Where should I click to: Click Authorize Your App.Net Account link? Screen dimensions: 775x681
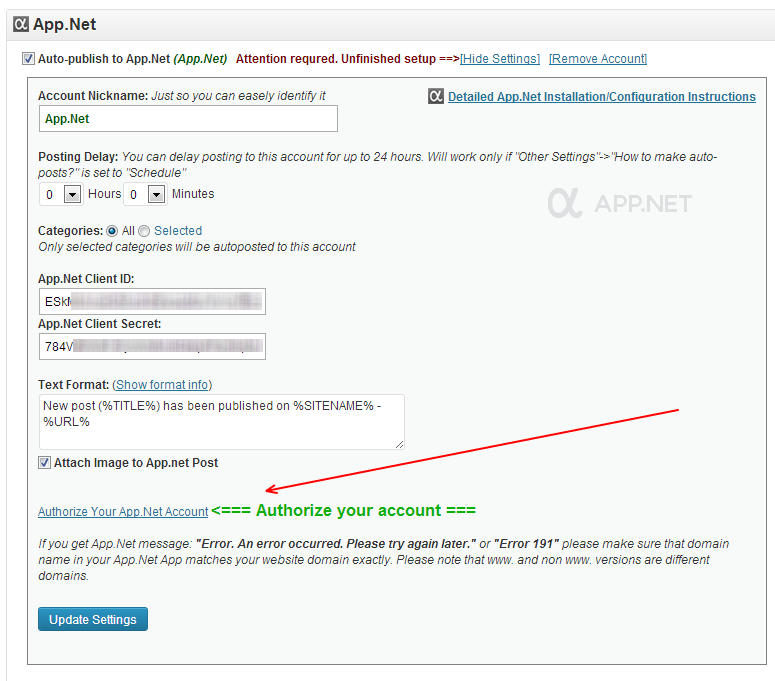coord(123,511)
